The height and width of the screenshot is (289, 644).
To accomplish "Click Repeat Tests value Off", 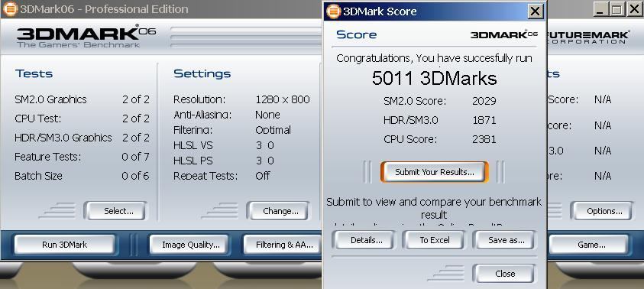I will point(263,176).
